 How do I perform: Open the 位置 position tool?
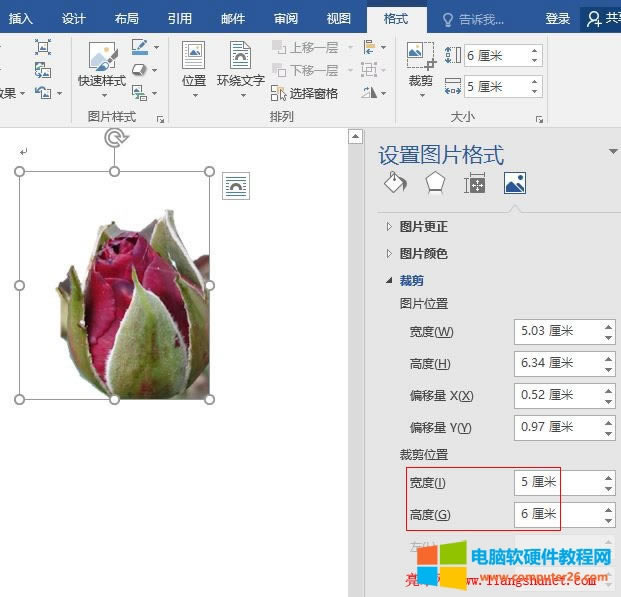click(x=193, y=64)
